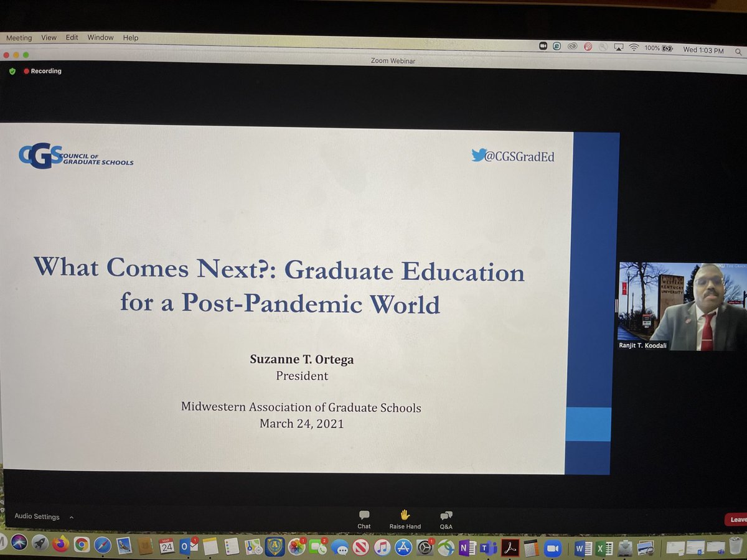Open Apple News from the Dock
The image size is (747, 560).
361,548
